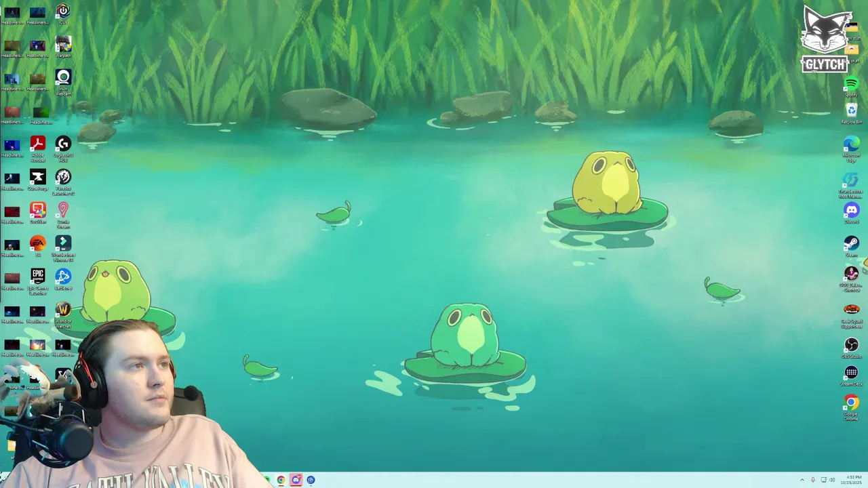868x488 pixels.
Task: Select the Logitech G HUB icon
Action: pyautogui.click(x=63, y=148)
